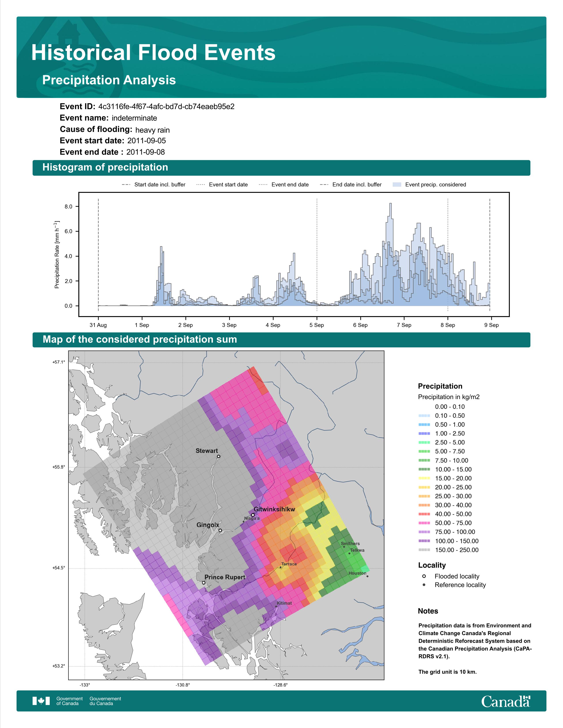Click the event end date 2011-09-08
The image size is (563, 728).
point(145,152)
